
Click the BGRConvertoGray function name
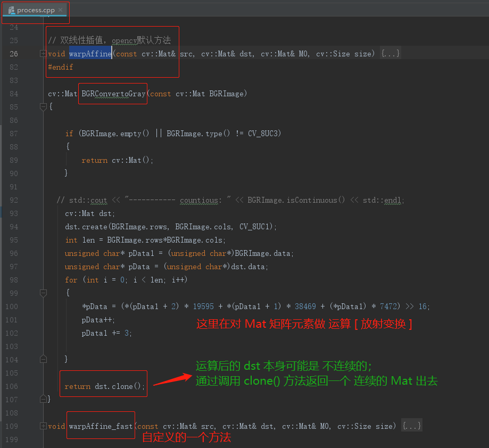[113, 94]
